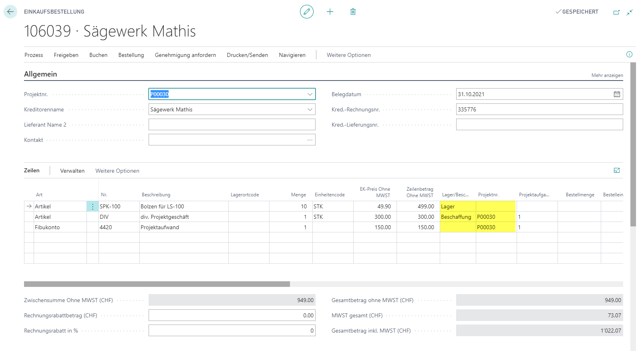Maximize the Zeilen section
The image size is (644, 351).
pos(617,170)
